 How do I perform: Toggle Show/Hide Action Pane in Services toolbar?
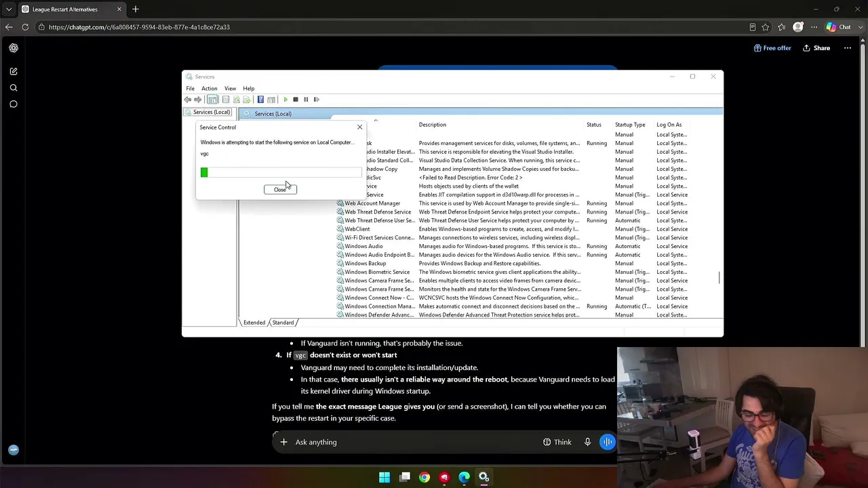pyautogui.click(x=271, y=100)
